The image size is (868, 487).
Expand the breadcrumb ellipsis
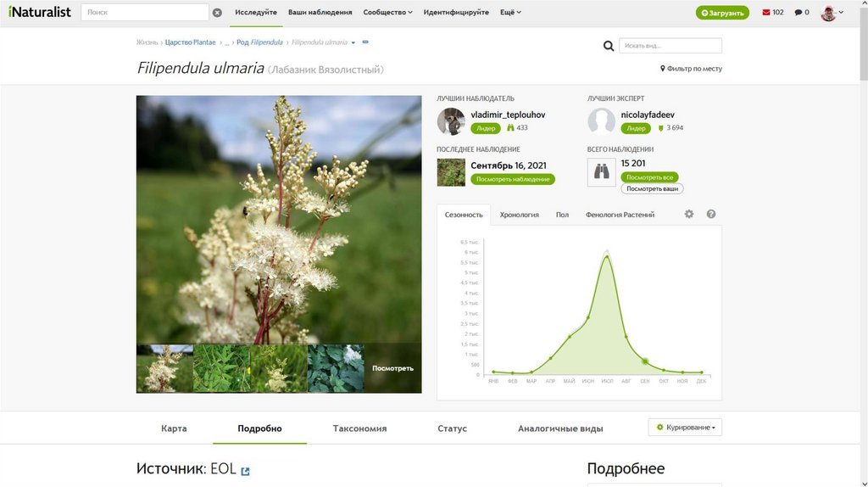[x=226, y=42]
